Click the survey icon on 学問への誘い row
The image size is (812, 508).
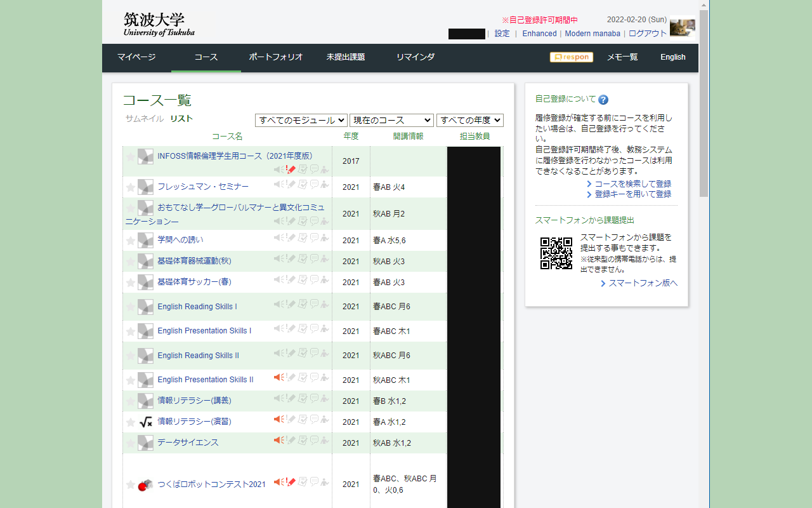click(x=303, y=238)
